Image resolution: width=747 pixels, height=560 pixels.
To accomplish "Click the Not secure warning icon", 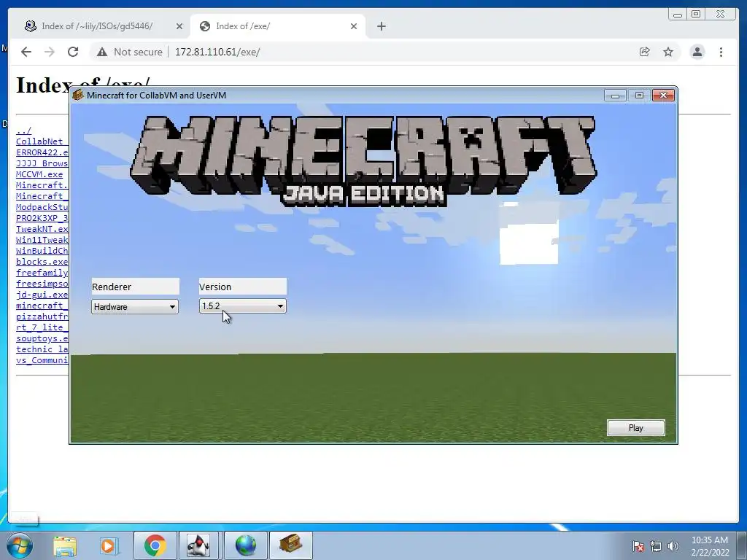I will (102, 52).
